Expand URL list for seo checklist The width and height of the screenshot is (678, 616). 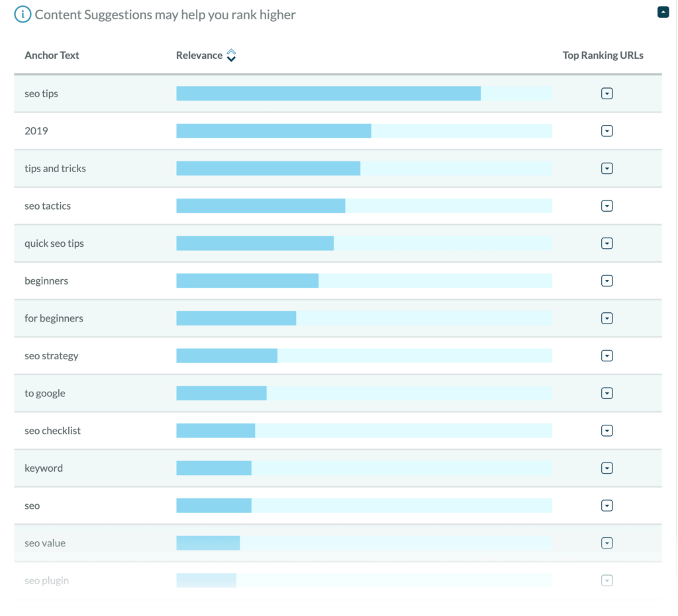pyautogui.click(x=606, y=431)
